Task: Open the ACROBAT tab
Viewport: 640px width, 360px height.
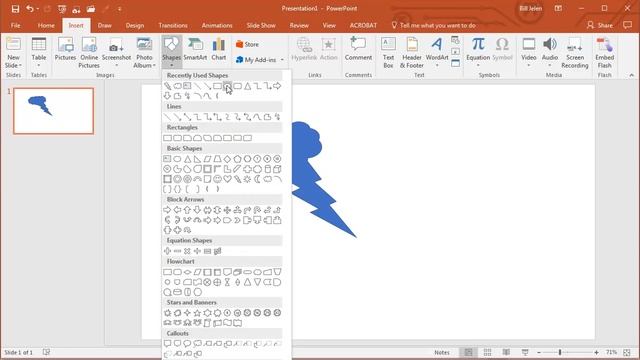Action: [363, 25]
